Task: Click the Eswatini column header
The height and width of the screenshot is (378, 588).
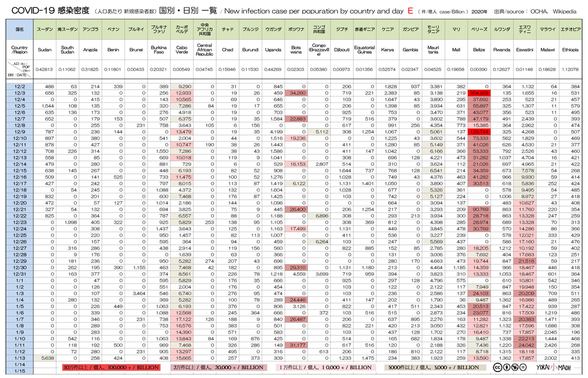Action: (x=525, y=50)
